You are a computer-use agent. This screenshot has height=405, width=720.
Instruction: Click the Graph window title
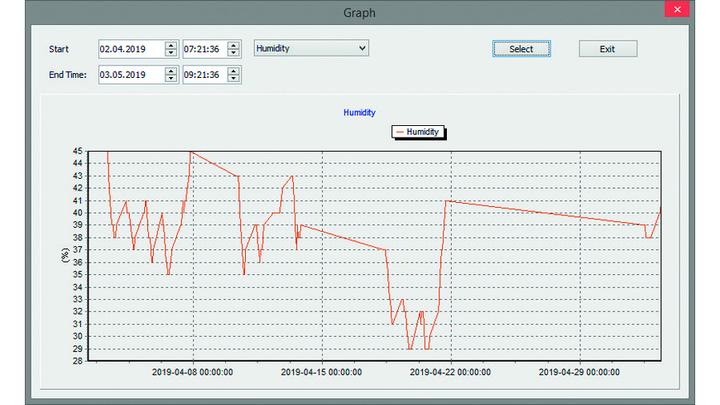click(x=360, y=12)
